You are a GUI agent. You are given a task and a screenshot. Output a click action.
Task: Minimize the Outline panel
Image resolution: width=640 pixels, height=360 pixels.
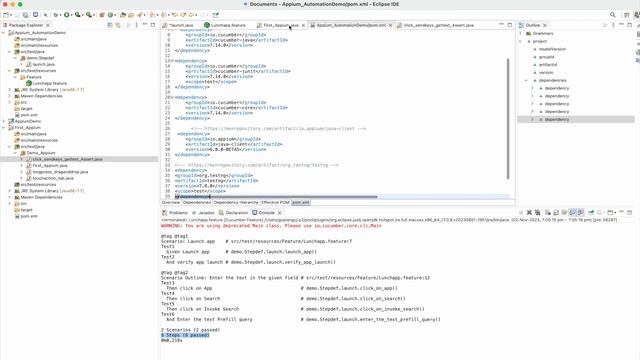tap(621, 25)
